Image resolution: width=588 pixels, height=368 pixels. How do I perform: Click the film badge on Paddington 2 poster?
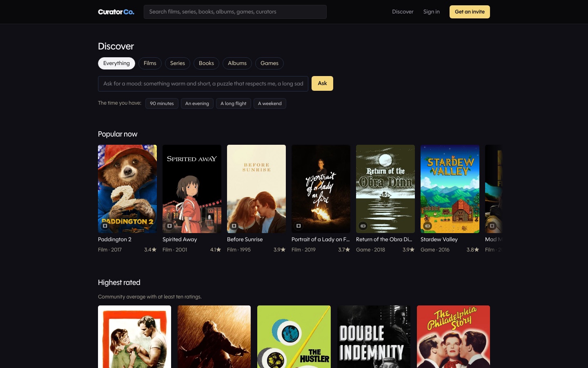point(105,226)
